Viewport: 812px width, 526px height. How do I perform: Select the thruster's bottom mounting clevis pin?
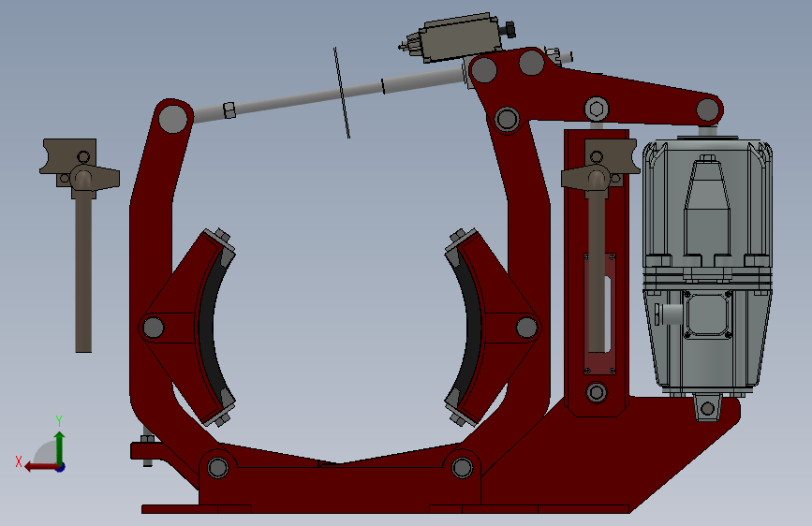point(707,408)
